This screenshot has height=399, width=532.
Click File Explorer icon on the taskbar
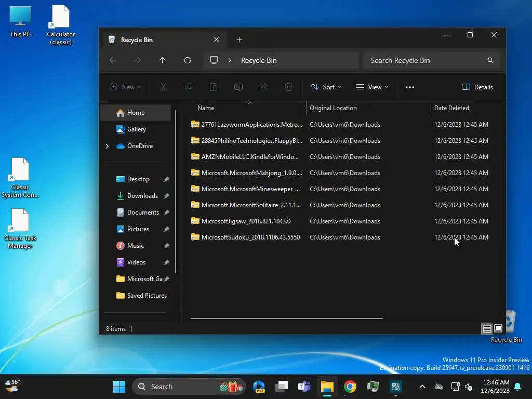click(327, 387)
